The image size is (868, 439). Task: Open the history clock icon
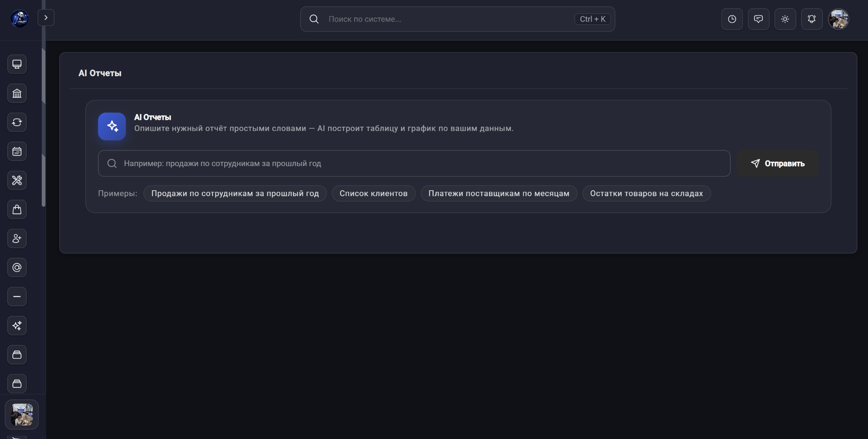(732, 19)
